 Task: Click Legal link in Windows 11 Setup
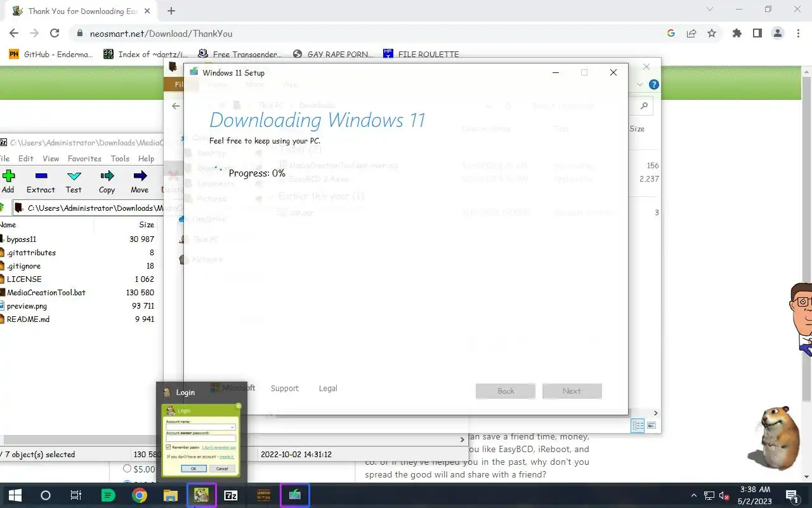[328, 388]
